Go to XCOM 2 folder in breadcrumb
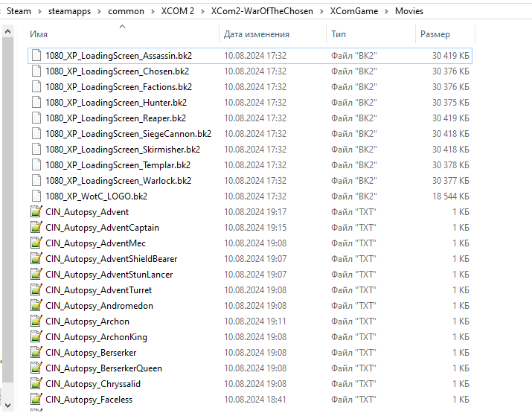 point(177,11)
